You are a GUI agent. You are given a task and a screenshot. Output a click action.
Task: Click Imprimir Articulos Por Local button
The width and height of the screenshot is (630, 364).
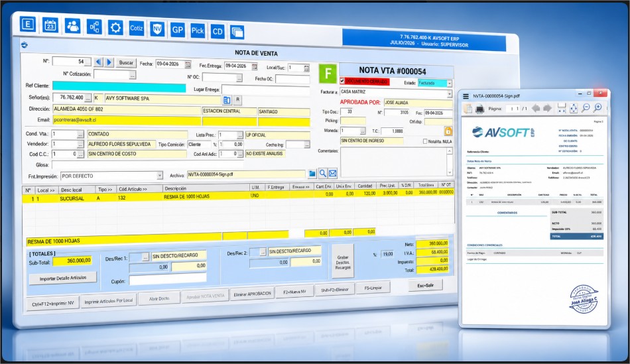(x=109, y=300)
